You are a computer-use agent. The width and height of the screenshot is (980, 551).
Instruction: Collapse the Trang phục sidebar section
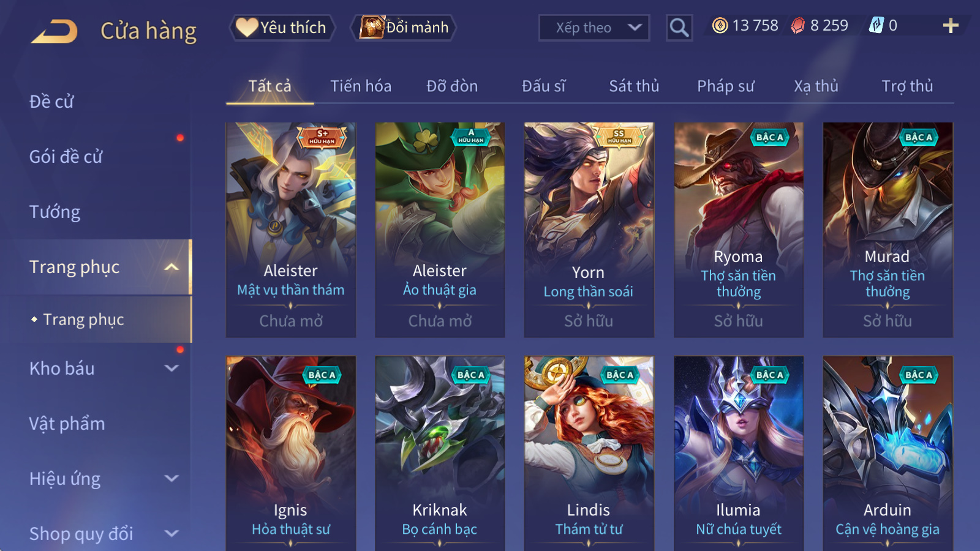[172, 267]
